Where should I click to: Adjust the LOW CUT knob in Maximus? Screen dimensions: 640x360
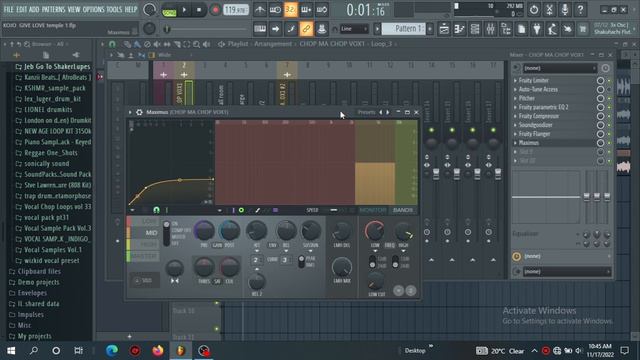point(376,280)
